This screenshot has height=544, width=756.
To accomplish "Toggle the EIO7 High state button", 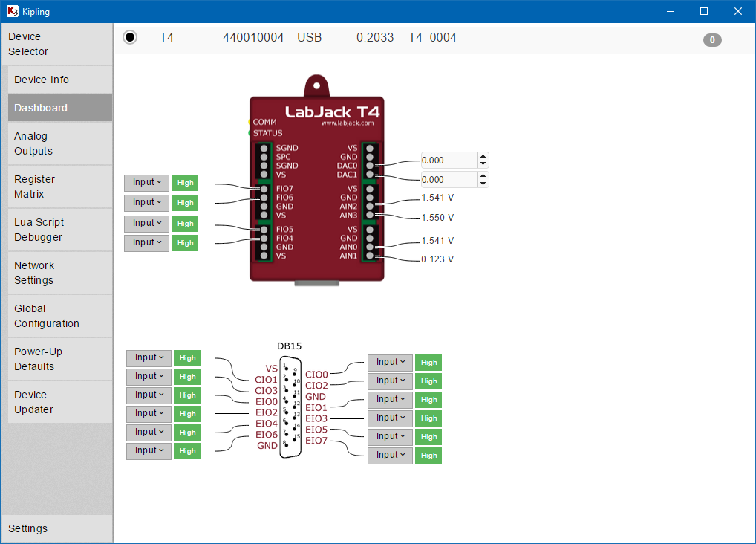I will click(428, 456).
